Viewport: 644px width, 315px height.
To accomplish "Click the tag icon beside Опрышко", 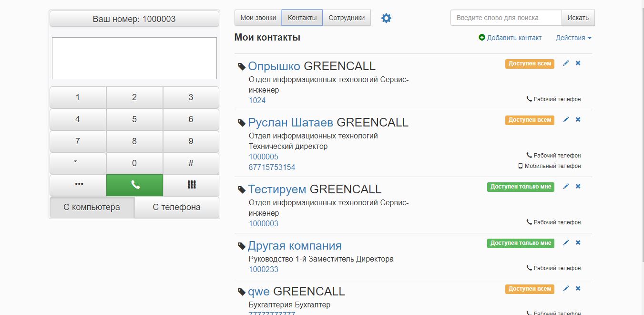I will [242, 67].
